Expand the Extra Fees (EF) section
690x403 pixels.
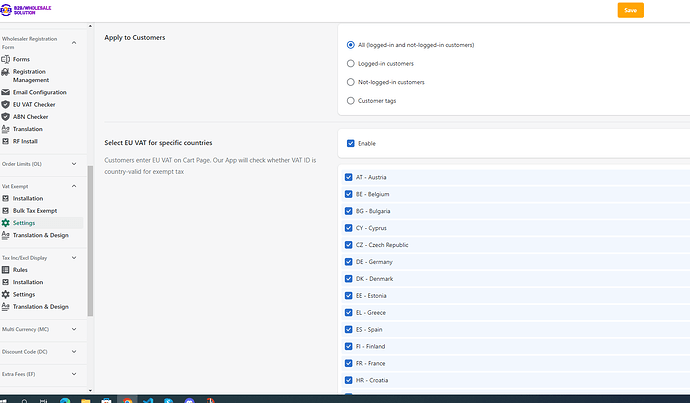(x=74, y=374)
